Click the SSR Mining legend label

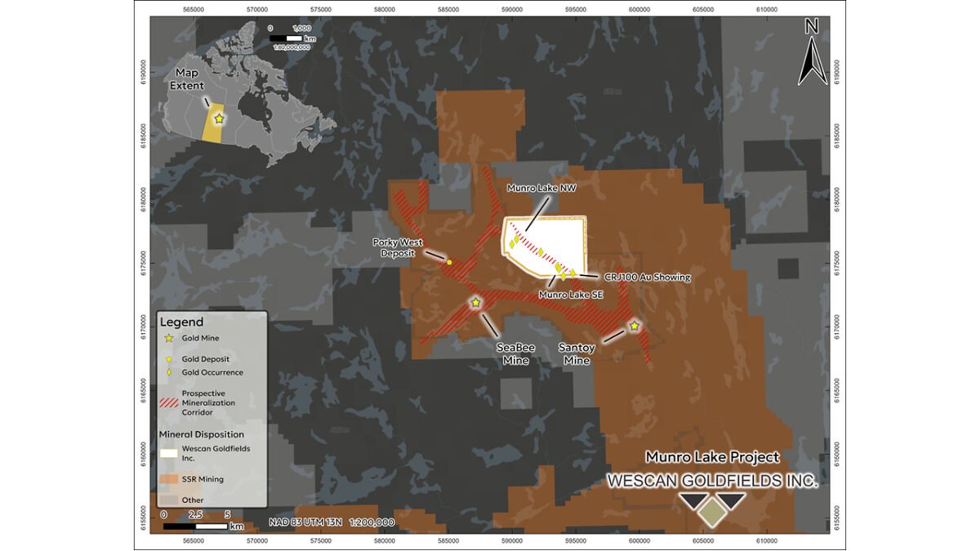[203, 479]
